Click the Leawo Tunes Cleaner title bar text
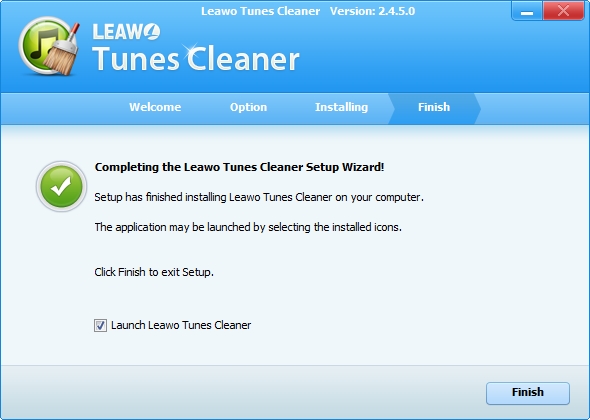 (x=260, y=11)
